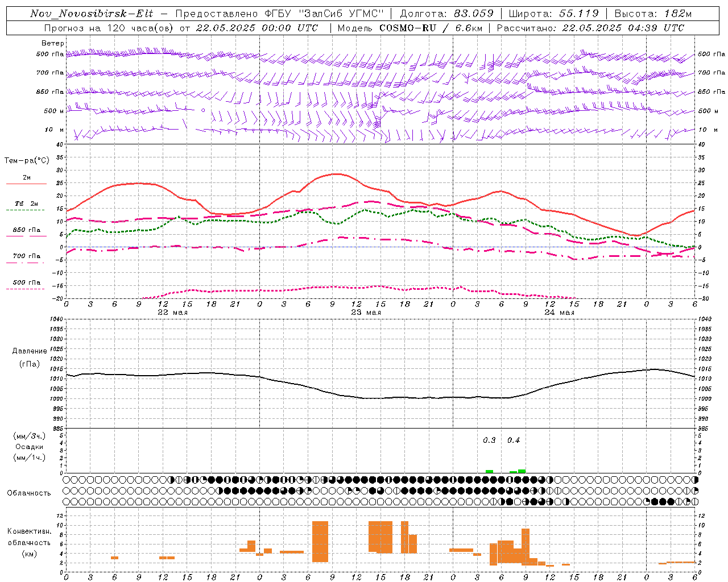Click the 10 м wind level label on left
The width and height of the screenshot is (728, 582).
(54, 130)
